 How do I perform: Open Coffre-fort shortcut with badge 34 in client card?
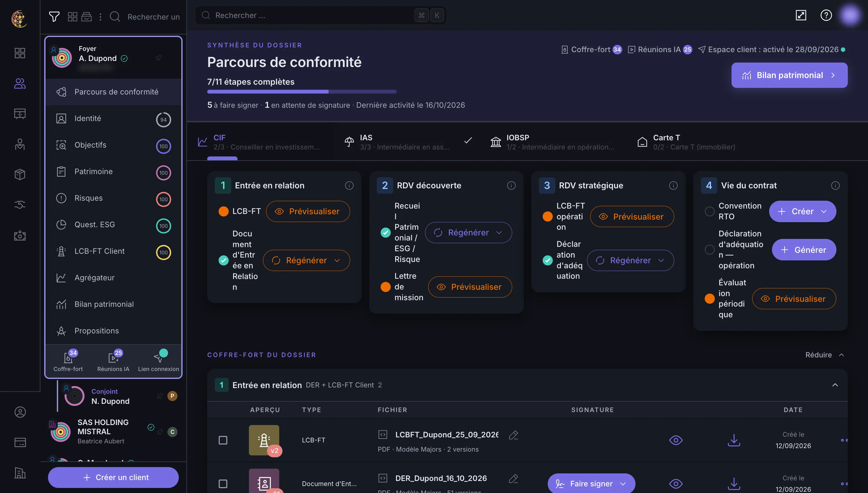68,361
